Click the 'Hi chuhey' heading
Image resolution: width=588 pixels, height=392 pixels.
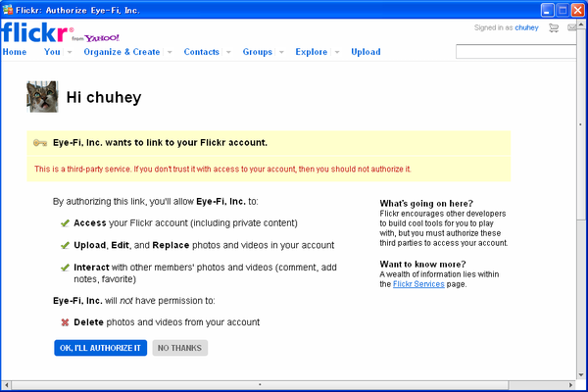pos(104,98)
